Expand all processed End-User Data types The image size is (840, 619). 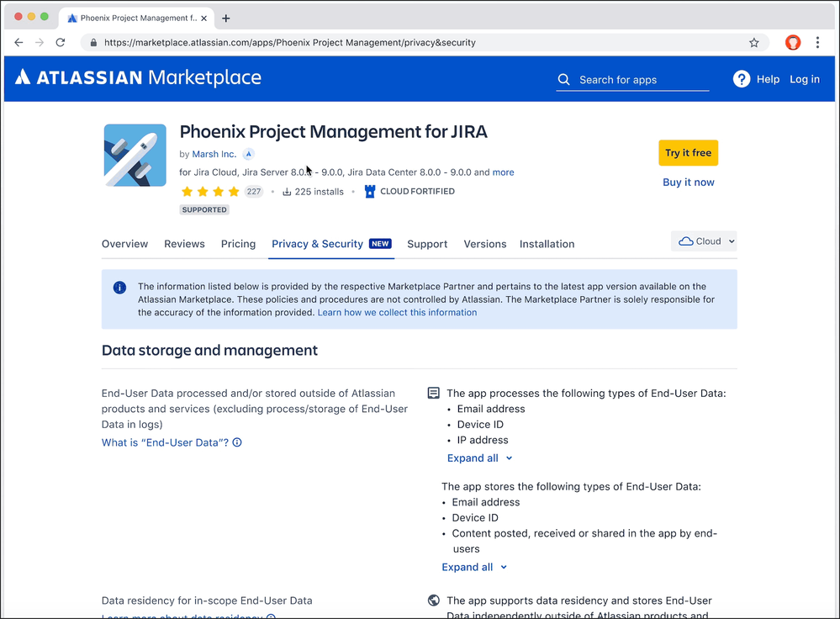coord(480,458)
